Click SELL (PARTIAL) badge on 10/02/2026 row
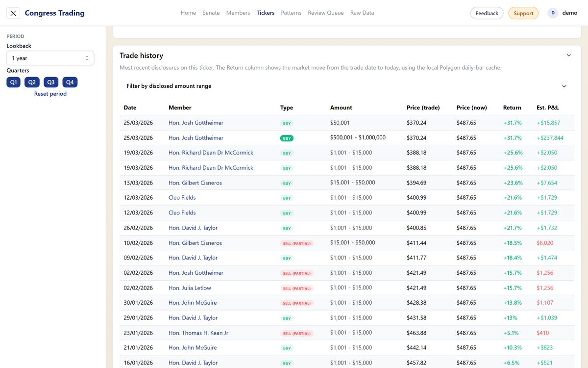Screen dimensions: 588x368 296,243
